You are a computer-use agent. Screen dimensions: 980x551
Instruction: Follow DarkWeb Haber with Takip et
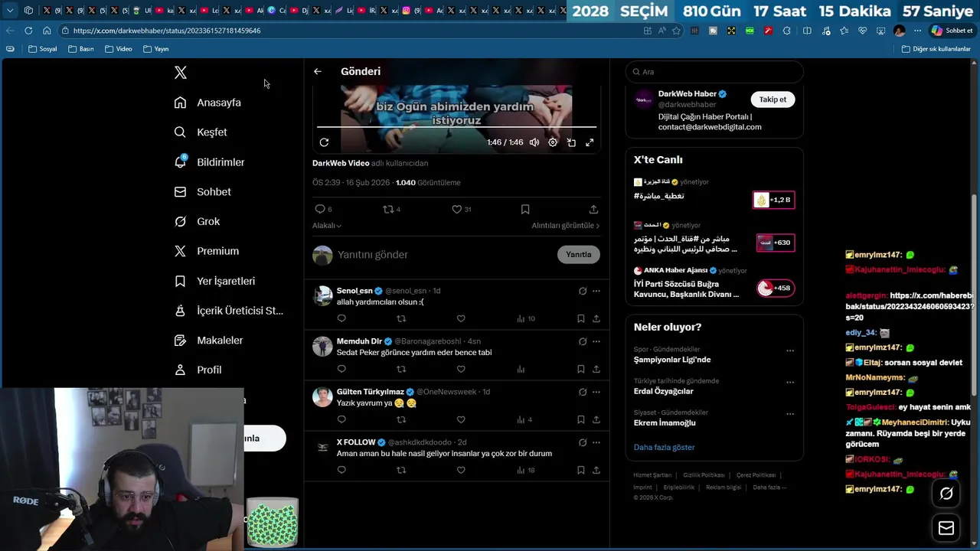tap(773, 99)
